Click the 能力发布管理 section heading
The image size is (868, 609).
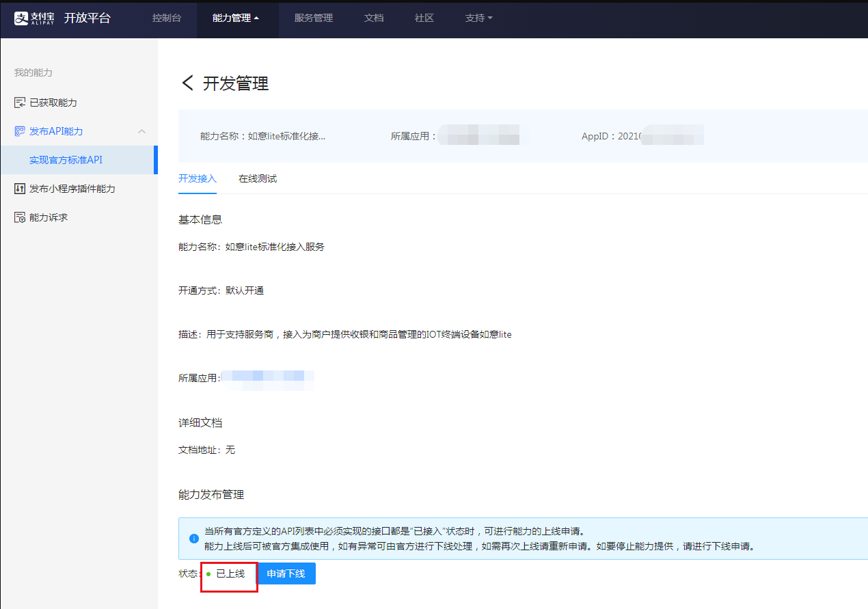(211, 494)
